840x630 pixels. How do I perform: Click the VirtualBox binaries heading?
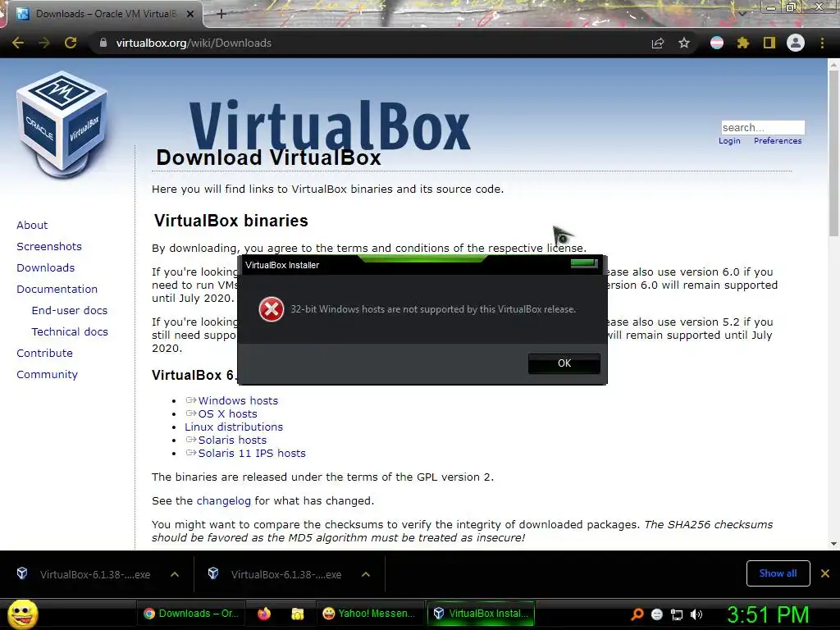231,221
